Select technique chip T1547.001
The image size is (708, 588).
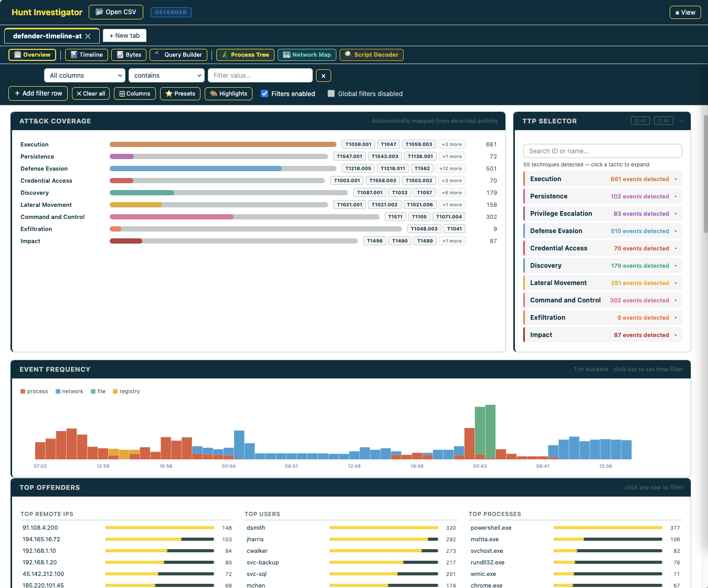pyautogui.click(x=350, y=156)
